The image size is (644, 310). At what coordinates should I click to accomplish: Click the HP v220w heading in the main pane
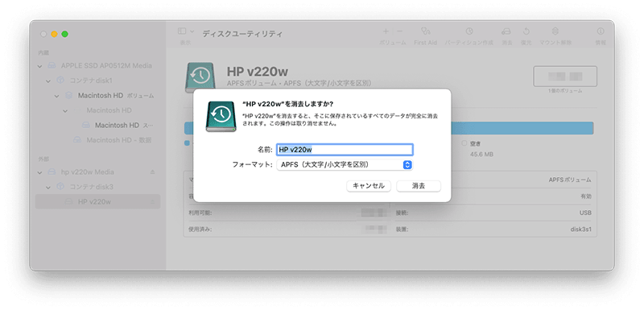(258, 72)
